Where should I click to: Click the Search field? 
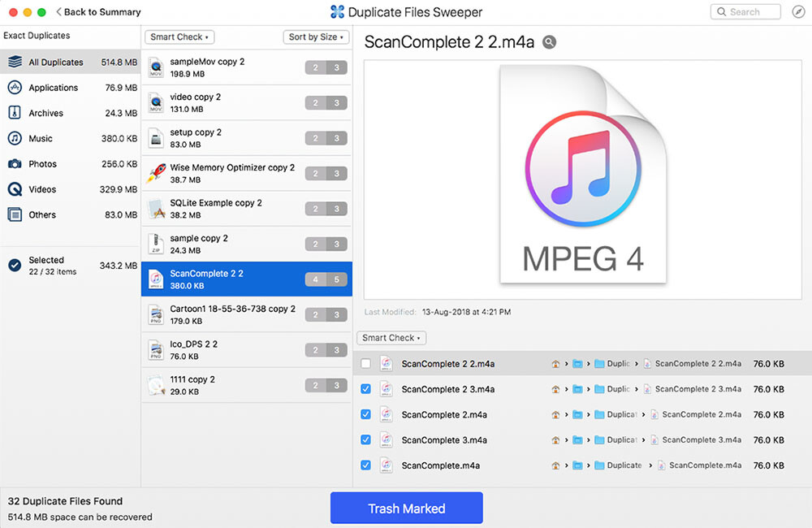745,12
